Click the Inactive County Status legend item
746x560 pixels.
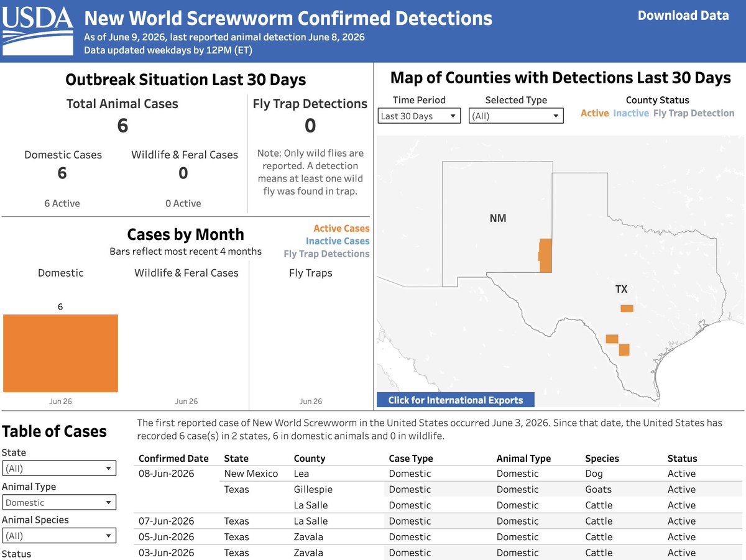coord(631,113)
